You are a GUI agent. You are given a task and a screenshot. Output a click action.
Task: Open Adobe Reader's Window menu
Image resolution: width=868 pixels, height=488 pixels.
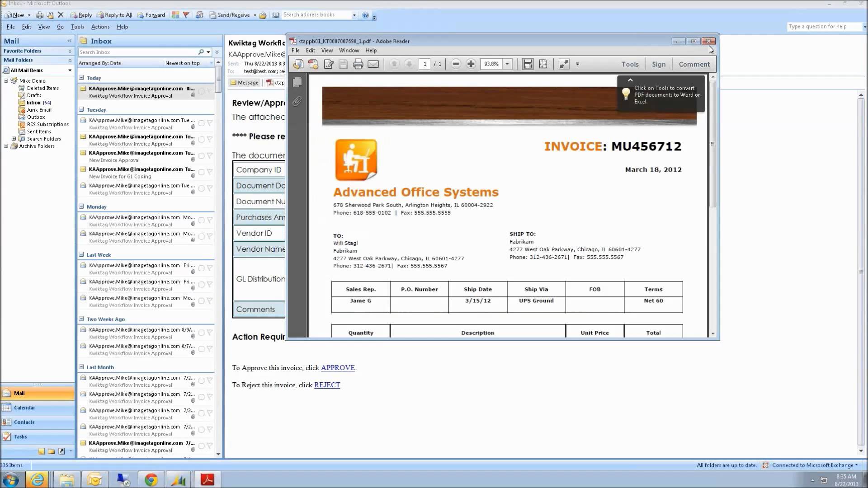pyautogui.click(x=349, y=50)
